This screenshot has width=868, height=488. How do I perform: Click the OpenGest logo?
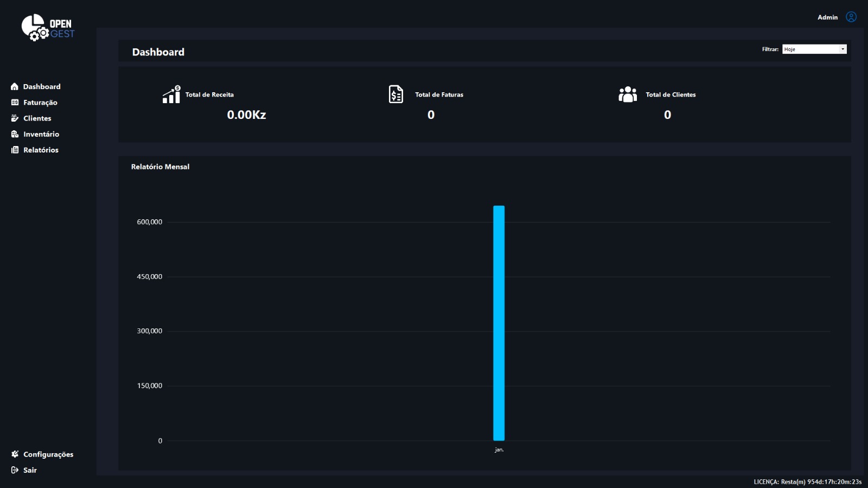pos(48,28)
